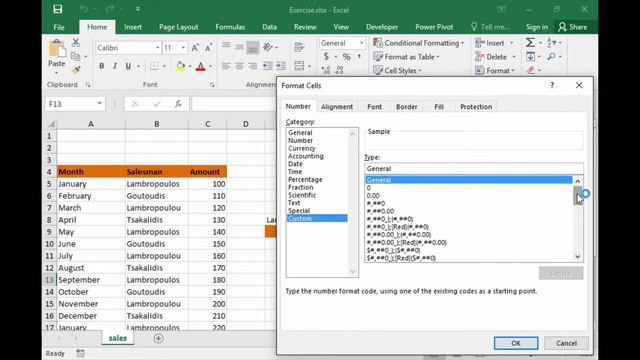The height and width of the screenshot is (360, 640).
Task: Select the sales sheet tab
Action: pos(118,338)
